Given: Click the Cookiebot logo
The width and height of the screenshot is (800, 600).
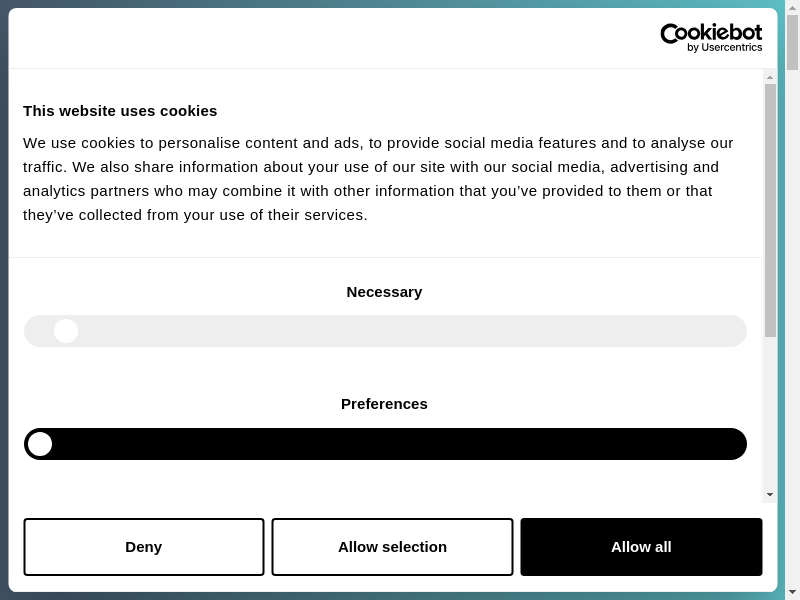Looking at the screenshot, I should [x=711, y=33].
